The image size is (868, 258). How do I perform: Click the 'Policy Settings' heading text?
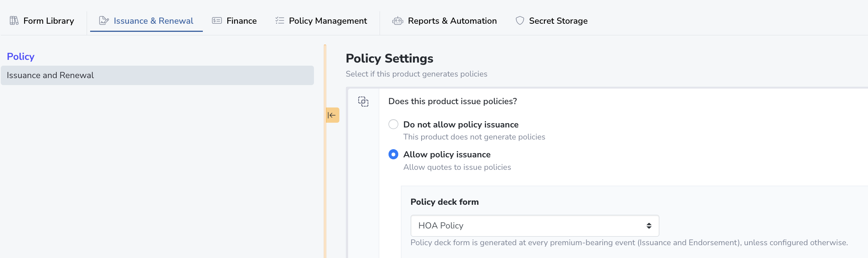pos(389,58)
